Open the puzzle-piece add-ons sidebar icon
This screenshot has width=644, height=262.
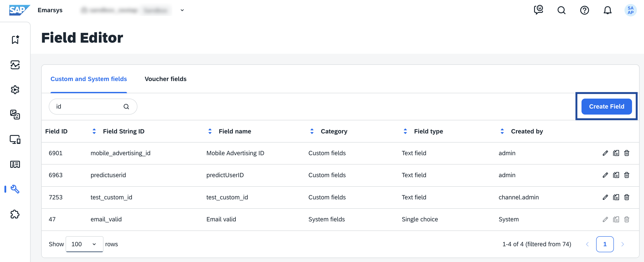15,214
